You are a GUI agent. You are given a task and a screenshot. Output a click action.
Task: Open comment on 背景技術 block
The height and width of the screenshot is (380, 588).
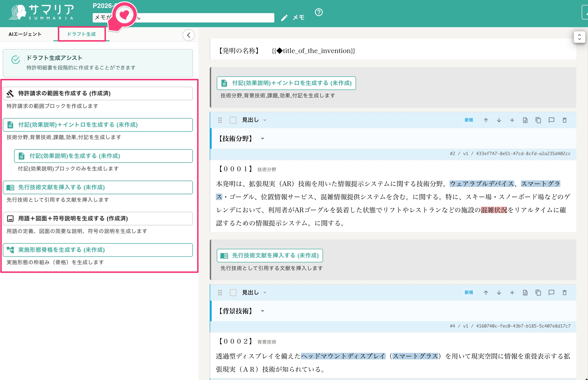click(x=551, y=293)
